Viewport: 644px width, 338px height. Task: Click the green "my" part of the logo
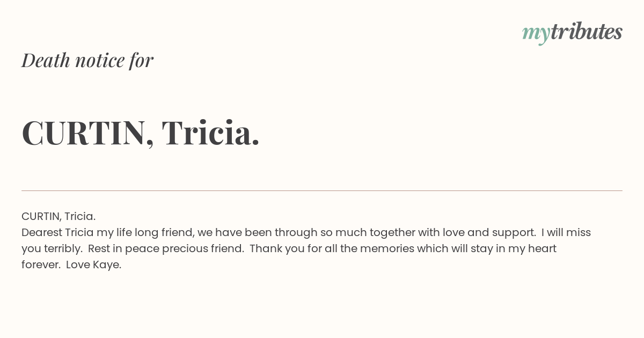point(536,34)
